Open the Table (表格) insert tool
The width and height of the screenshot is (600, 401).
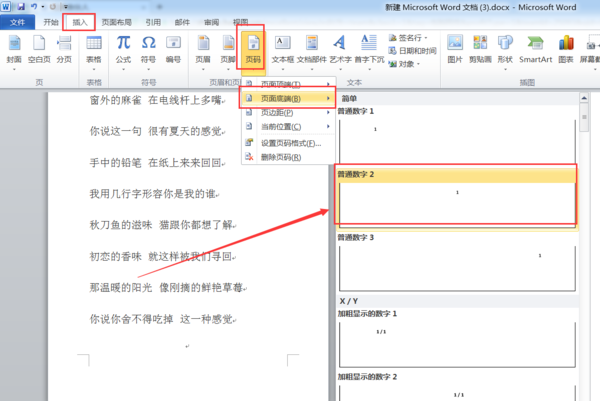[94, 52]
